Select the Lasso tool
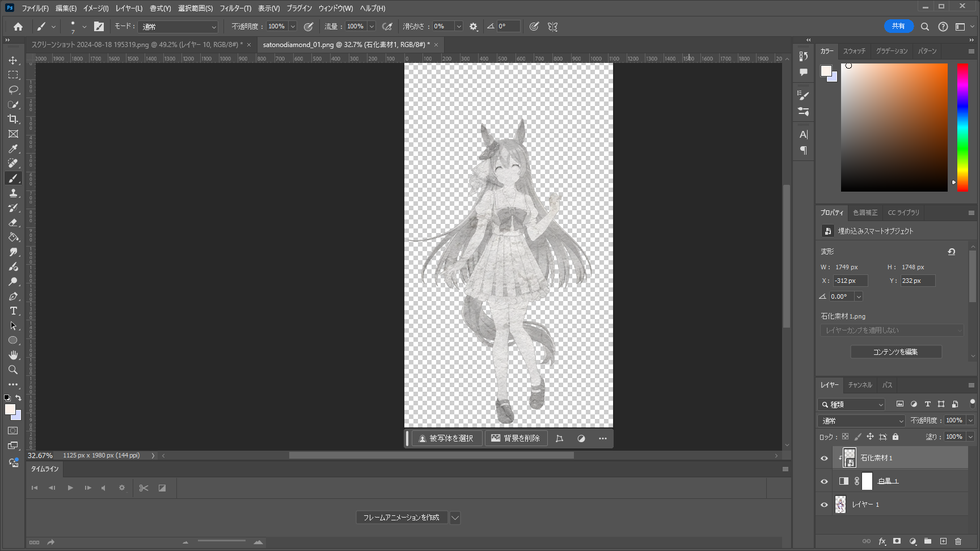 (x=13, y=90)
